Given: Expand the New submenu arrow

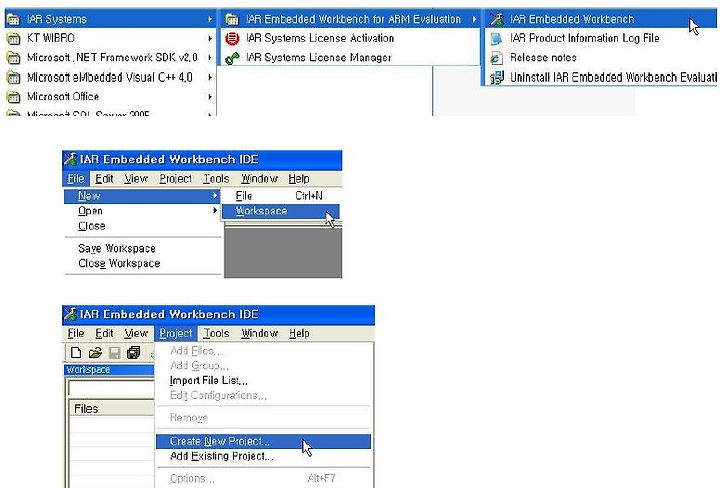Looking at the screenshot, I should [214, 196].
